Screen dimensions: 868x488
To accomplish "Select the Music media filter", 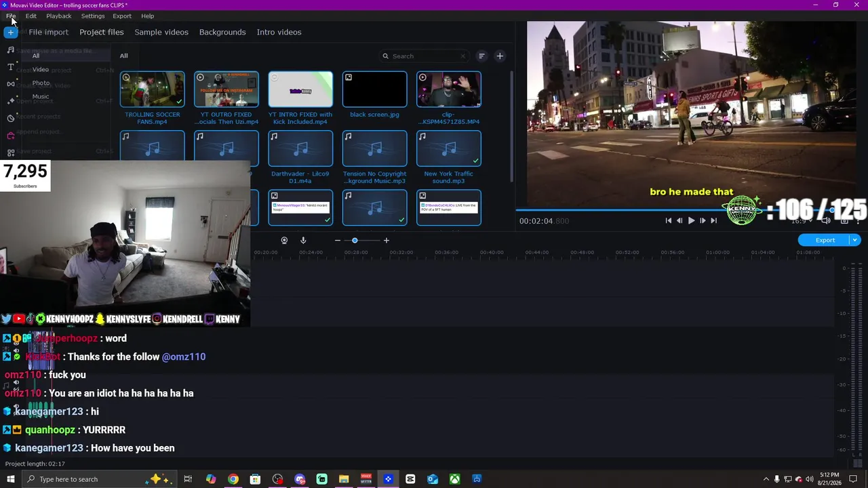I will click(x=41, y=96).
